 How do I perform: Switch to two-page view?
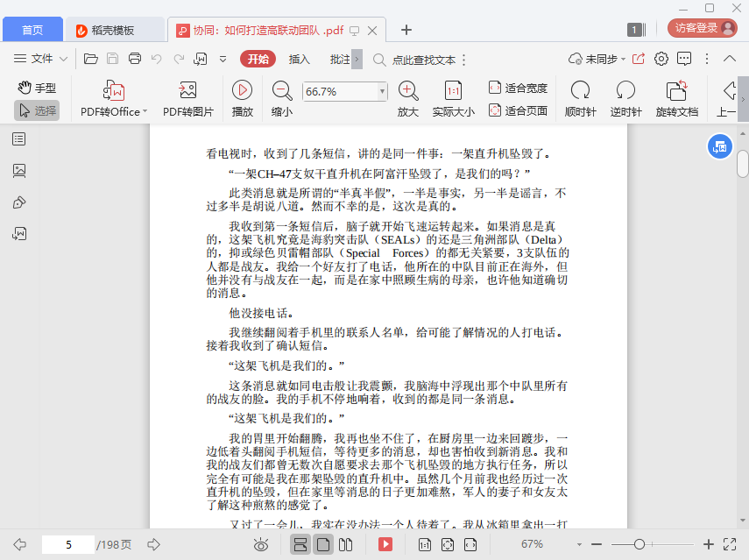click(345, 544)
